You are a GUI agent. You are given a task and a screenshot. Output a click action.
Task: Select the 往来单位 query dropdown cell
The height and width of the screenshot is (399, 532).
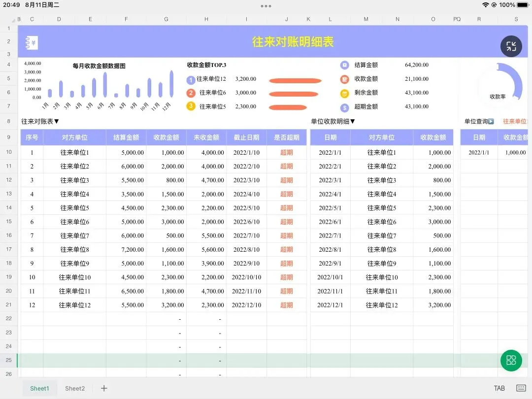[515, 121]
